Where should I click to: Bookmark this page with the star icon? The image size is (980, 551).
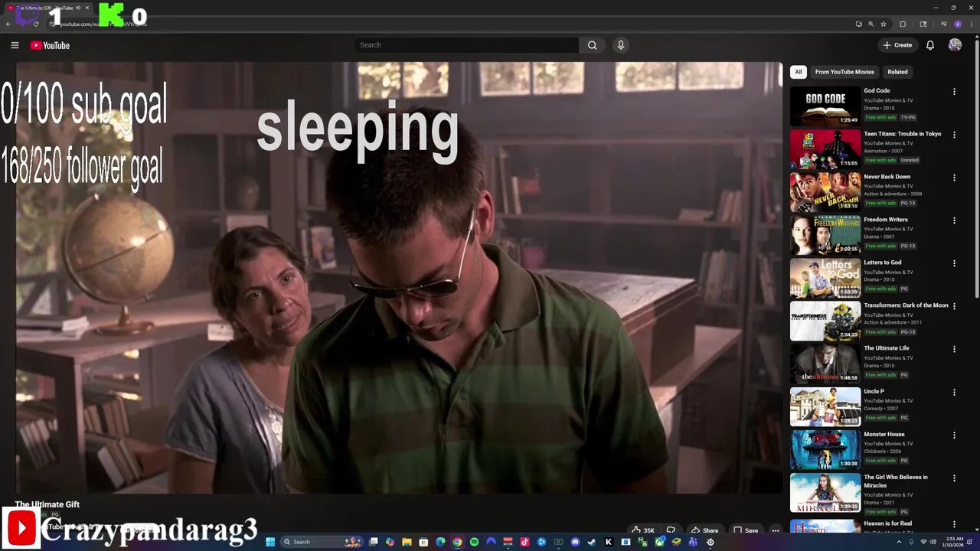point(884,24)
